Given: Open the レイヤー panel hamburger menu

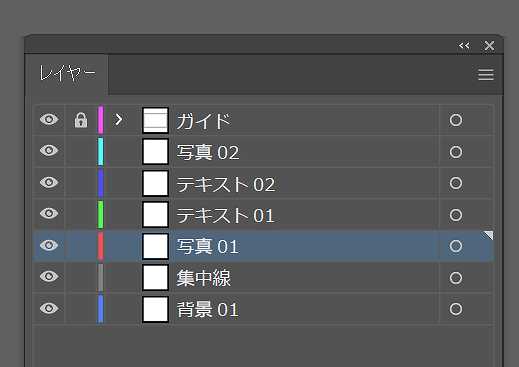Looking at the screenshot, I should pos(486,75).
